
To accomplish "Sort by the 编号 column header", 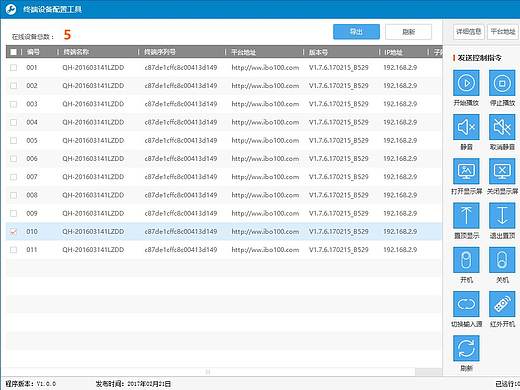I will click(33, 52).
